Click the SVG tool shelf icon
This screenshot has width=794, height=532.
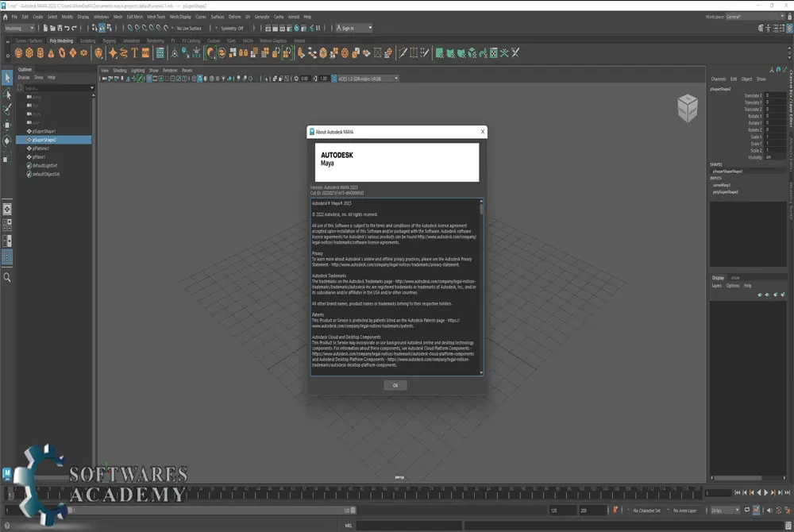point(145,52)
